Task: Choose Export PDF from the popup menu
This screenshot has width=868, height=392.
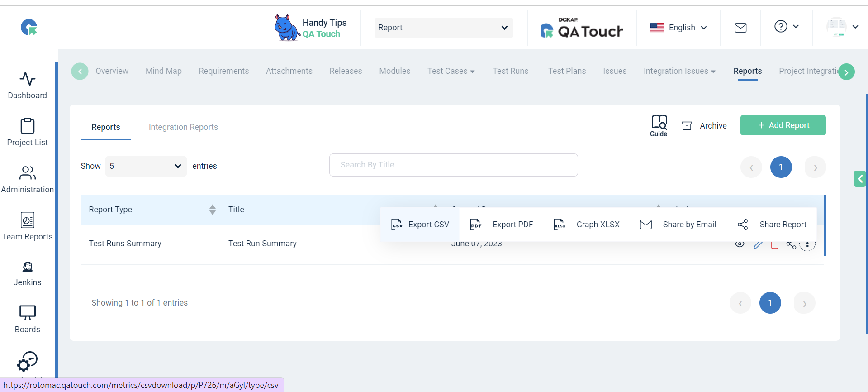Action: (x=501, y=225)
